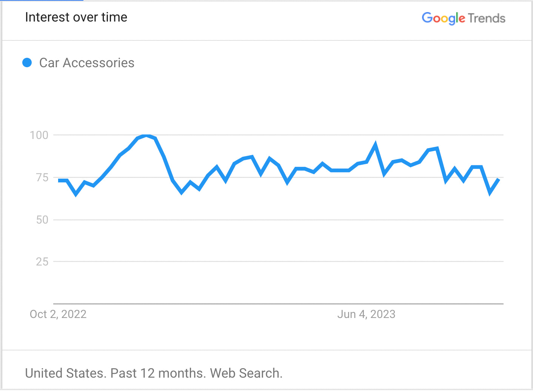Click the trend line's rightmost end point
Viewport: 533px width, 392px height.
tap(499, 179)
